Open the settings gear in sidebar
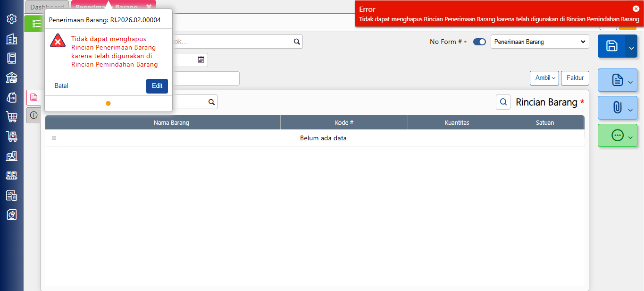 (x=12, y=19)
